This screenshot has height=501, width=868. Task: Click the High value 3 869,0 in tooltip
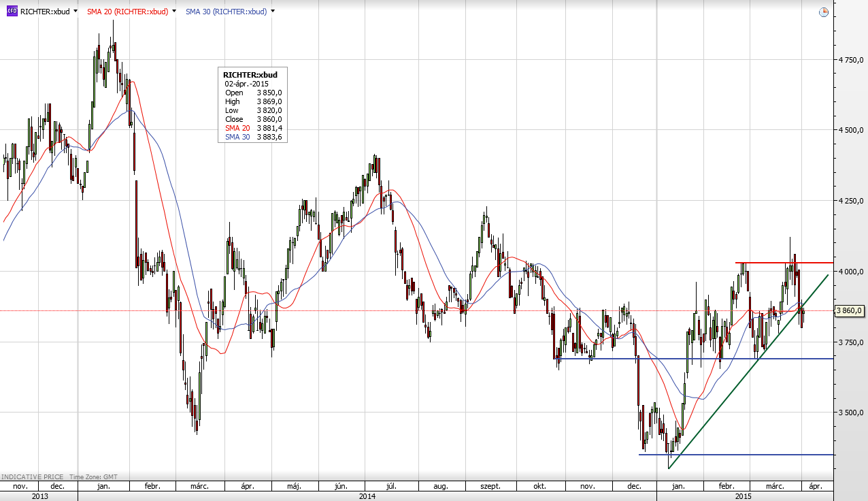pyautogui.click(x=269, y=101)
